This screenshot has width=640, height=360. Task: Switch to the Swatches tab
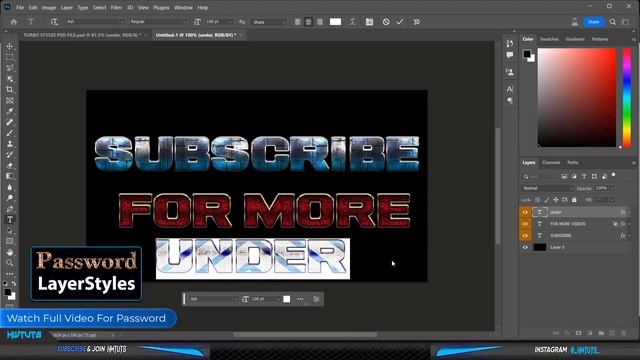(x=549, y=39)
